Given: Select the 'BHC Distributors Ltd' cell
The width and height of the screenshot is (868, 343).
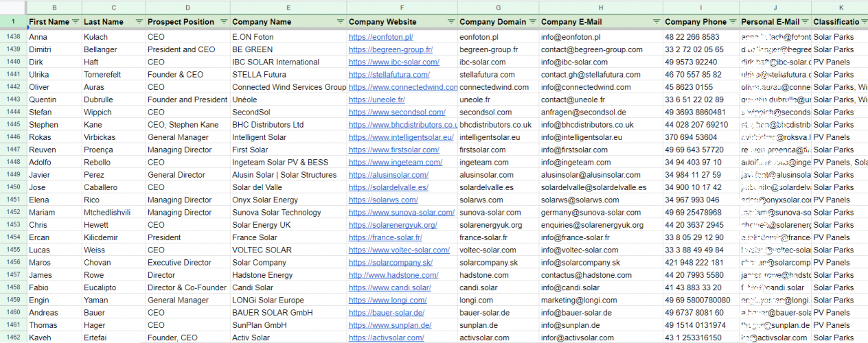Looking at the screenshot, I should coord(288,125).
